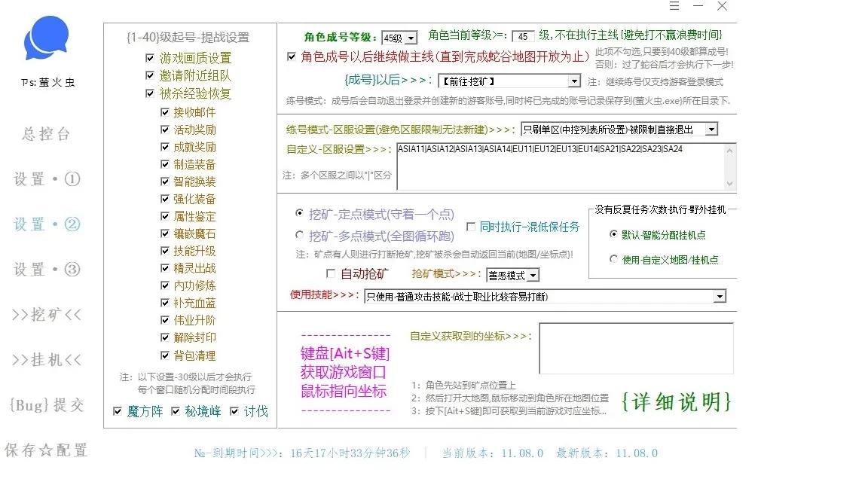The image size is (868, 488).
Task: Toggle the 讨伐 checkbox
Action: click(x=234, y=411)
